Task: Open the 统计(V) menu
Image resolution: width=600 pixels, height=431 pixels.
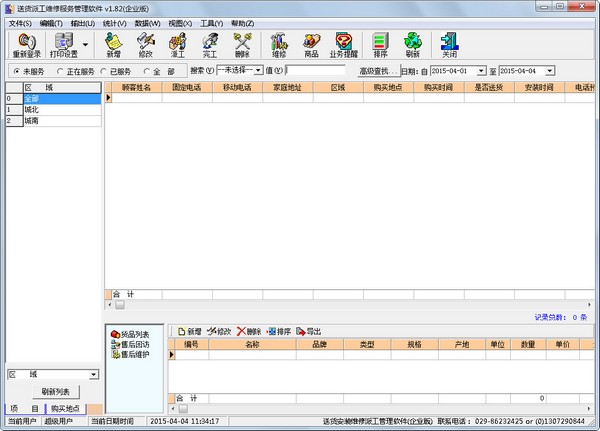Action: point(115,22)
